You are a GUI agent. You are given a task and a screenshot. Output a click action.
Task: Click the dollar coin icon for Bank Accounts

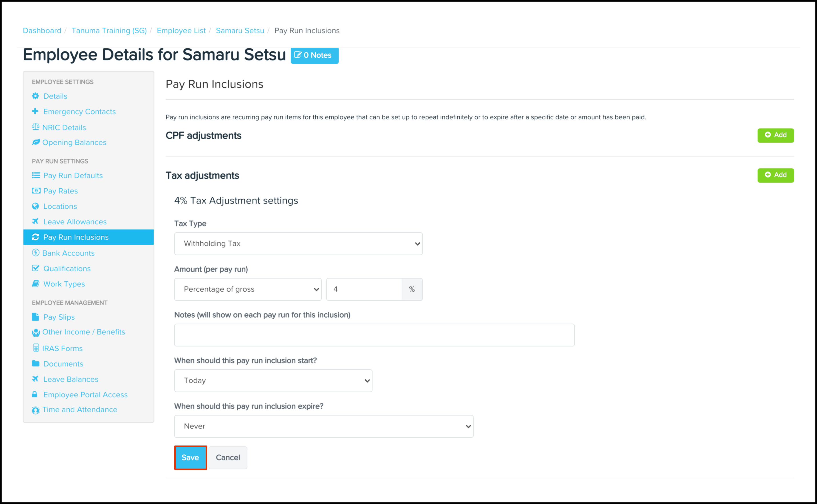pyautogui.click(x=36, y=253)
